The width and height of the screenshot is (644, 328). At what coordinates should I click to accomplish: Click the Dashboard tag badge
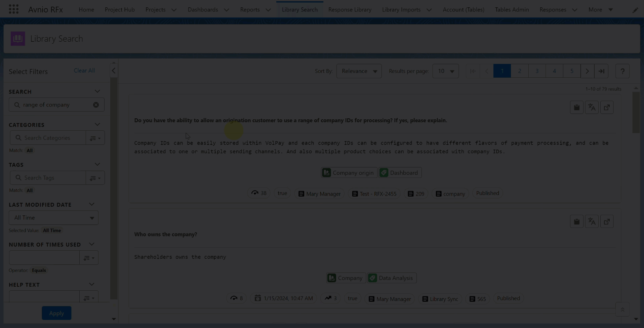(x=400, y=173)
